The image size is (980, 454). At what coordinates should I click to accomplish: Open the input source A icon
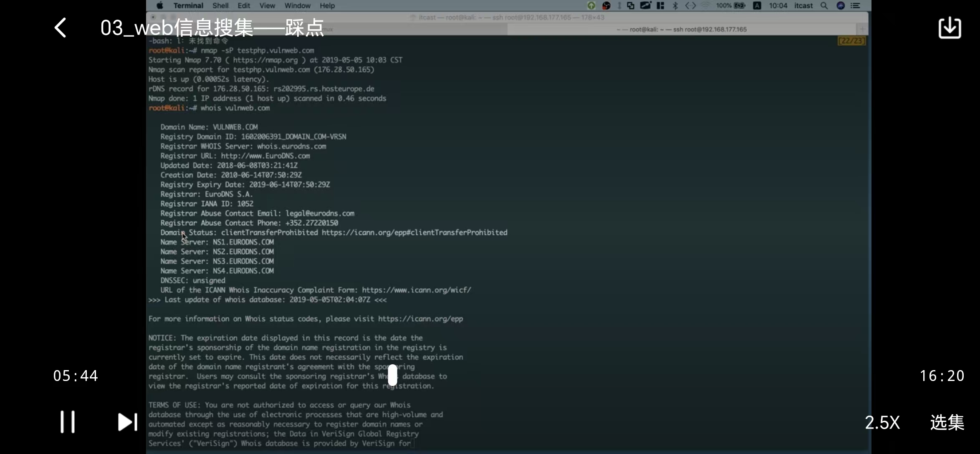pyautogui.click(x=757, y=5)
